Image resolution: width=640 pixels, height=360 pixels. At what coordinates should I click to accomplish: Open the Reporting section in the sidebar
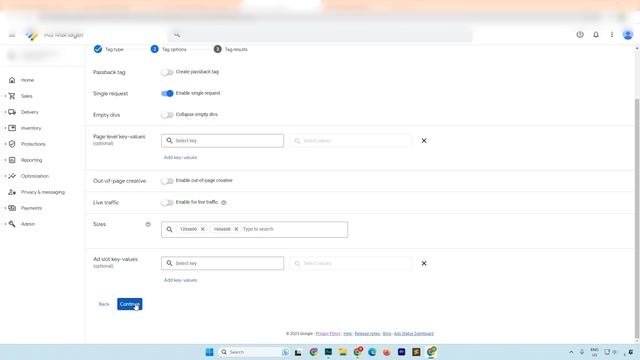tap(31, 160)
